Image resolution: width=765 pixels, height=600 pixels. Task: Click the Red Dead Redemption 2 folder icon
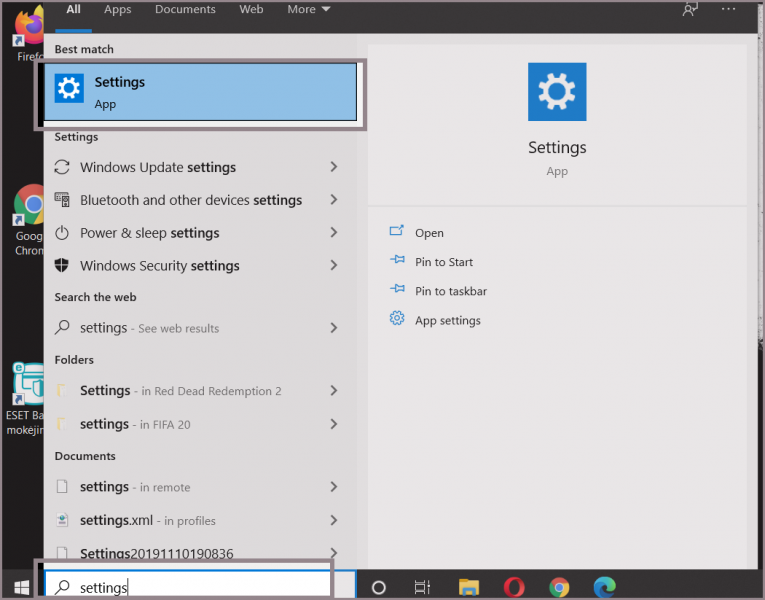[61, 390]
